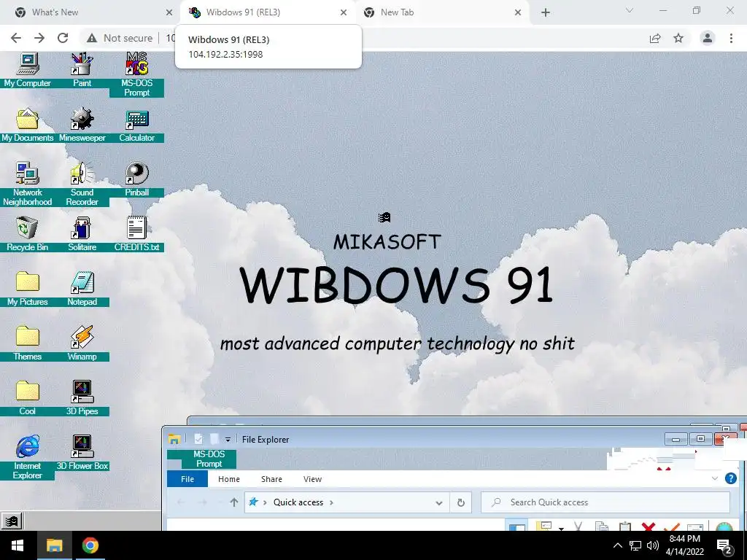Launch the Paint desktop shortcut
The width and height of the screenshot is (747, 560).
coord(82,70)
